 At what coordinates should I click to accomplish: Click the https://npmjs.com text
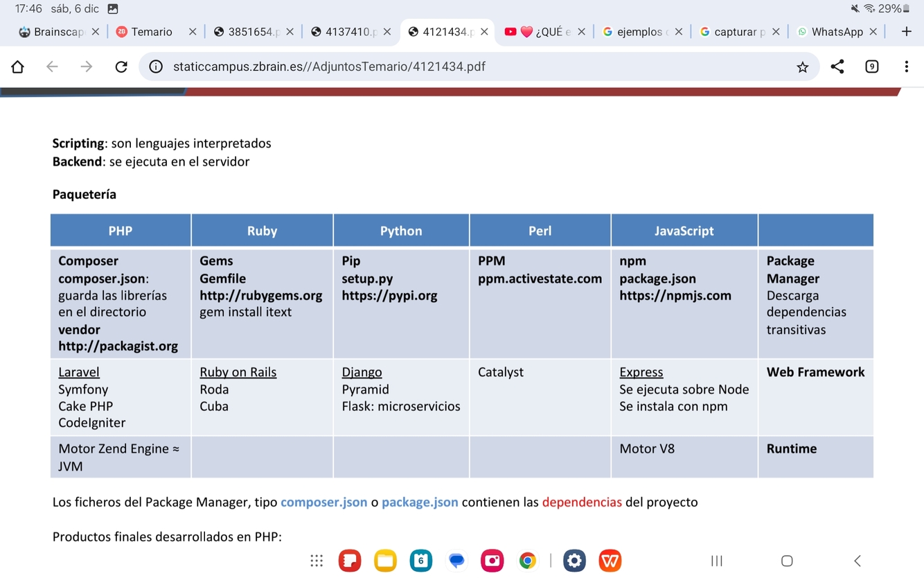click(x=675, y=295)
